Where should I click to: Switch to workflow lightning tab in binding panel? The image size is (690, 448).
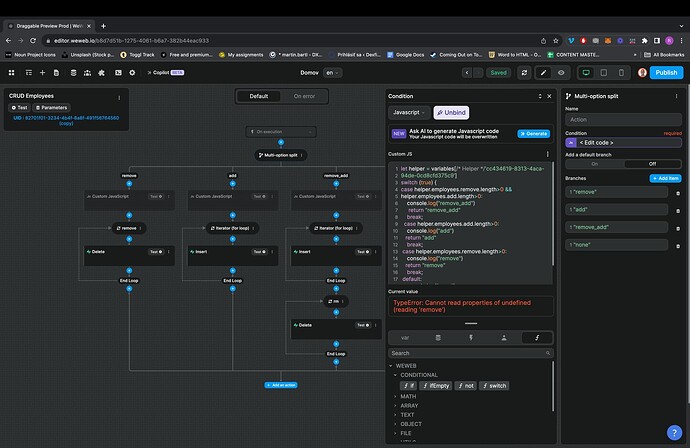click(471, 338)
